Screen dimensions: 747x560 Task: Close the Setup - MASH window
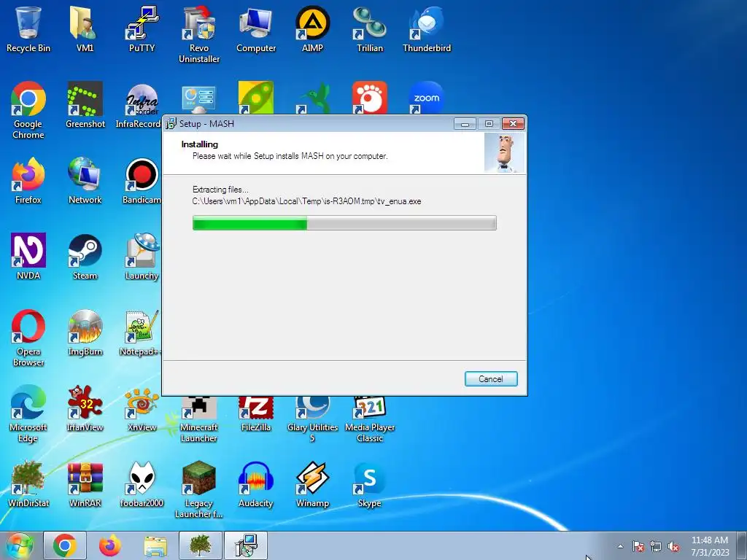point(513,124)
